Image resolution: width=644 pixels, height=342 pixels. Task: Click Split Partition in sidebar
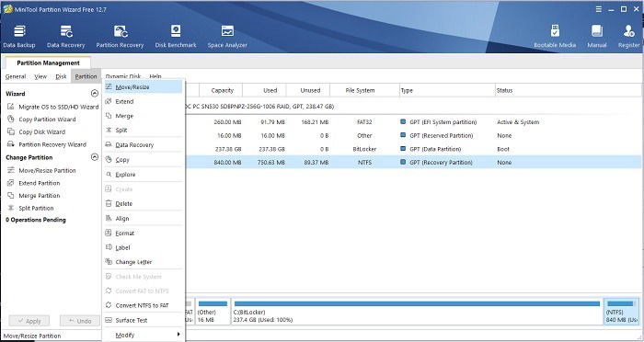click(x=30, y=208)
